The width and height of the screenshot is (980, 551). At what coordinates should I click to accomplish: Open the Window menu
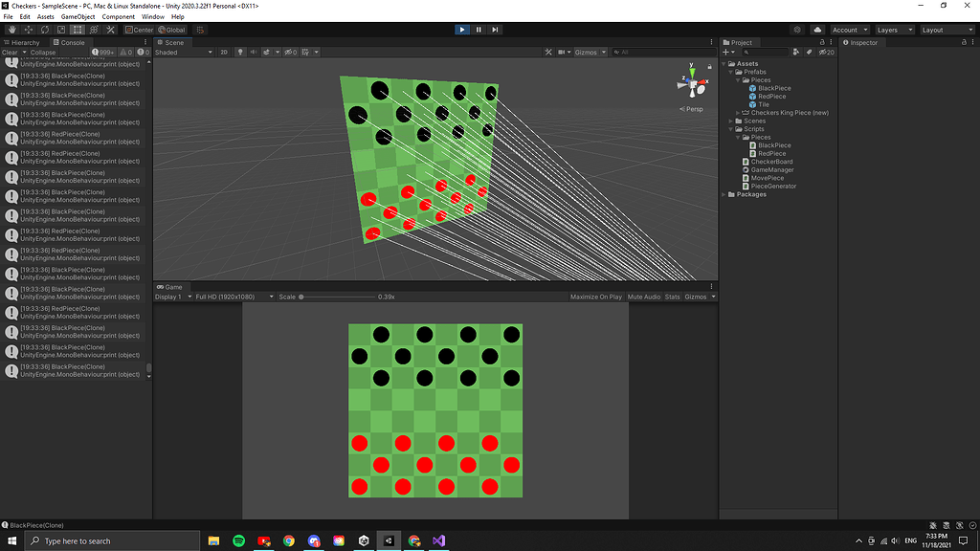152,15
